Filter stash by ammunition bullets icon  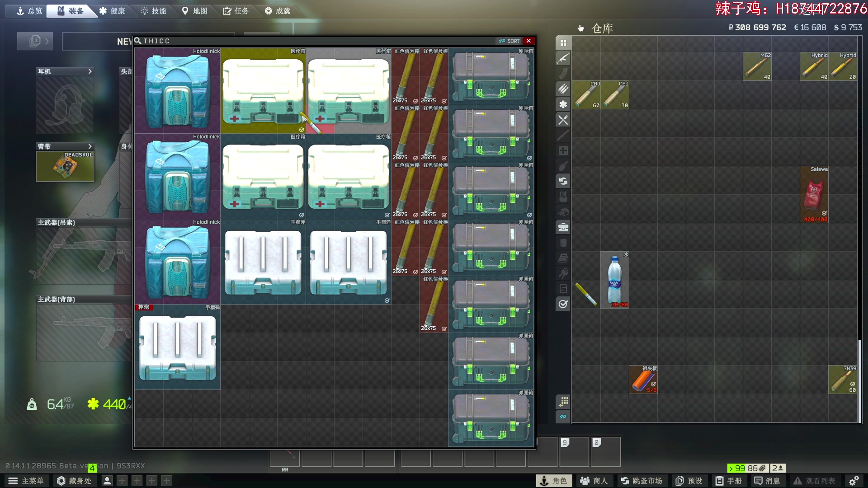click(563, 89)
